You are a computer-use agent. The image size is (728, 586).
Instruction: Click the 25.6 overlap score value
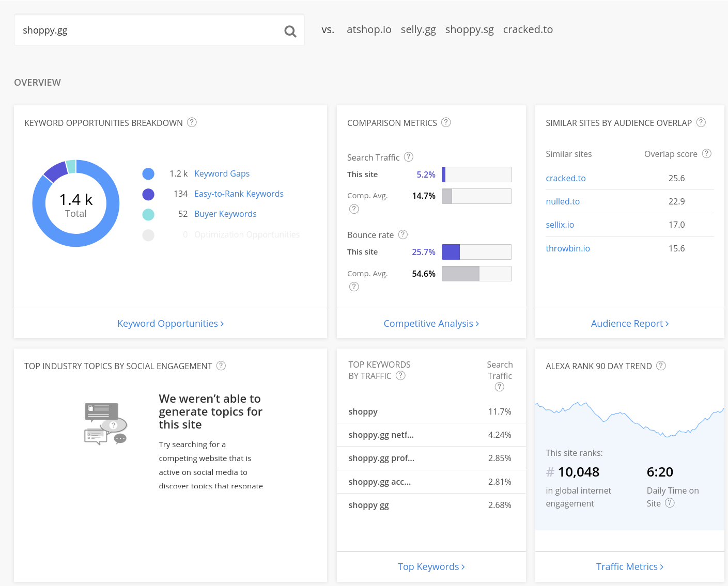pos(676,178)
